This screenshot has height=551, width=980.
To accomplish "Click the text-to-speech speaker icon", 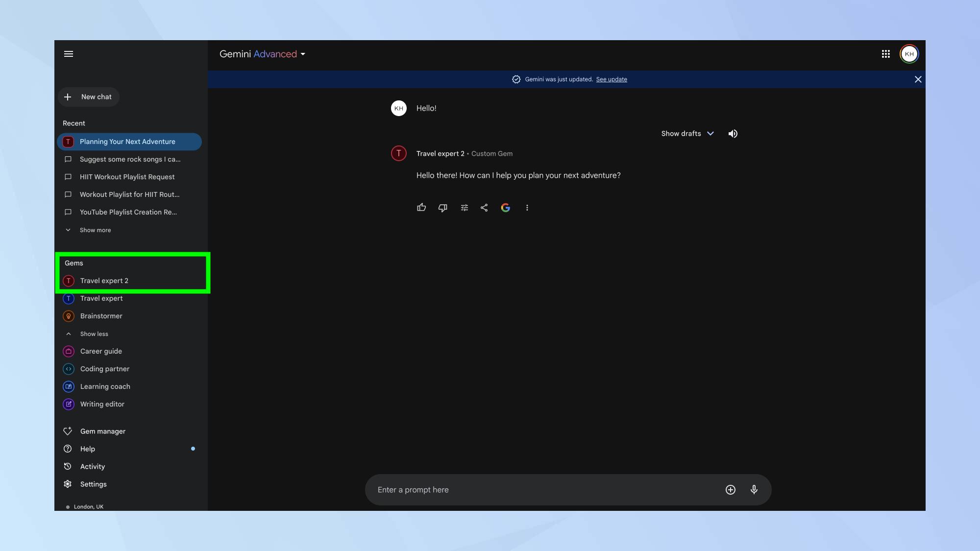I will (x=733, y=134).
